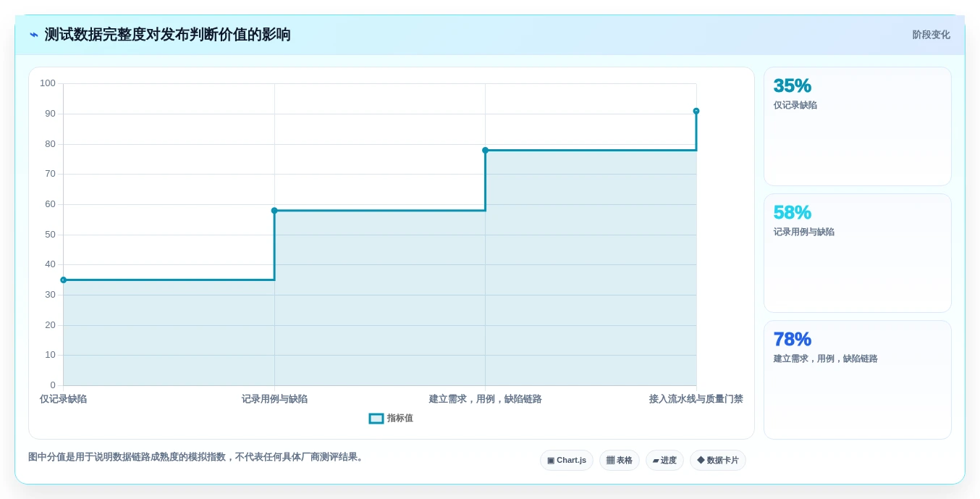Click the lightning icon beside the title
980x499 pixels.
[33, 35]
